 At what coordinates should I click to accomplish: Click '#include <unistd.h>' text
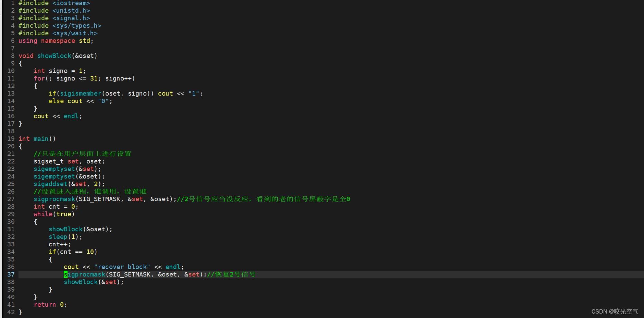pyautogui.click(x=54, y=11)
